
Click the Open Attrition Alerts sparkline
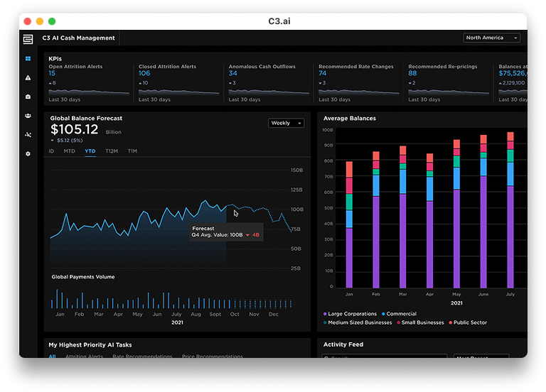tap(89, 92)
